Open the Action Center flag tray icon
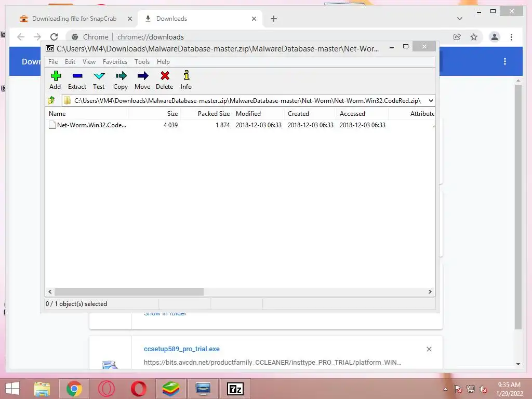 pyautogui.click(x=458, y=389)
